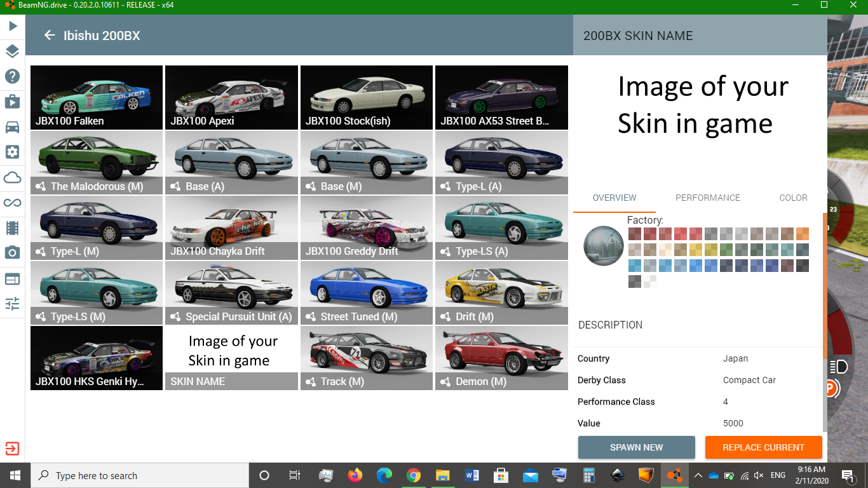This screenshot has height=488, width=868.
Task: Select the JBX100 HKS Genki configuration
Action: [x=97, y=358]
